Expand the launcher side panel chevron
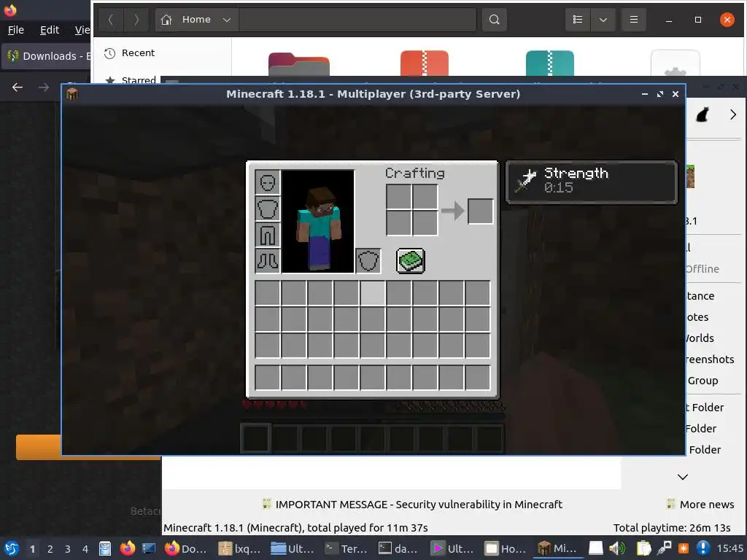Image resolution: width=747 pixels, height=560 pixels. coord(683,477)
